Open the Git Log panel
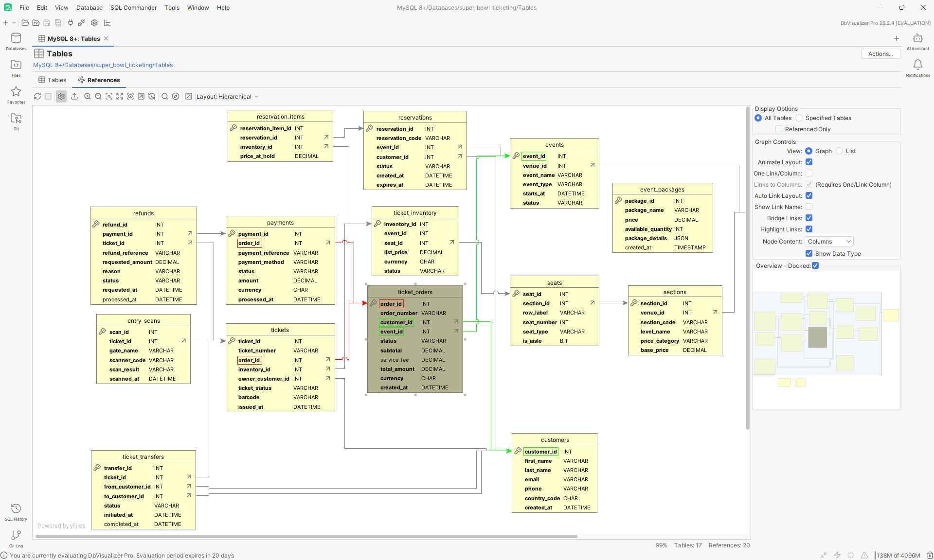 16,539
